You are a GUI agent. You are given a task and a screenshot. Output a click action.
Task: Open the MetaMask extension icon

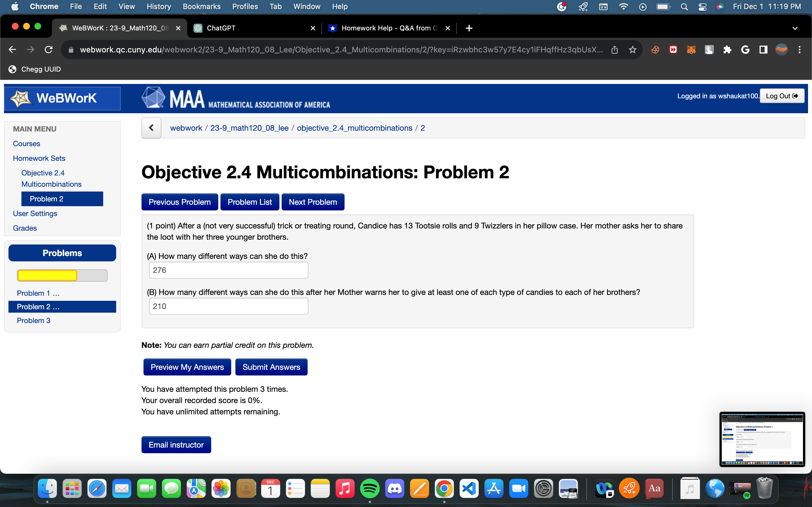coord(691,49)
